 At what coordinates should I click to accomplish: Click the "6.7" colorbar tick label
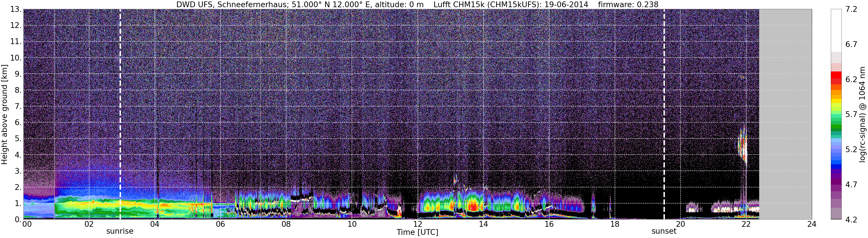[851, 44]
